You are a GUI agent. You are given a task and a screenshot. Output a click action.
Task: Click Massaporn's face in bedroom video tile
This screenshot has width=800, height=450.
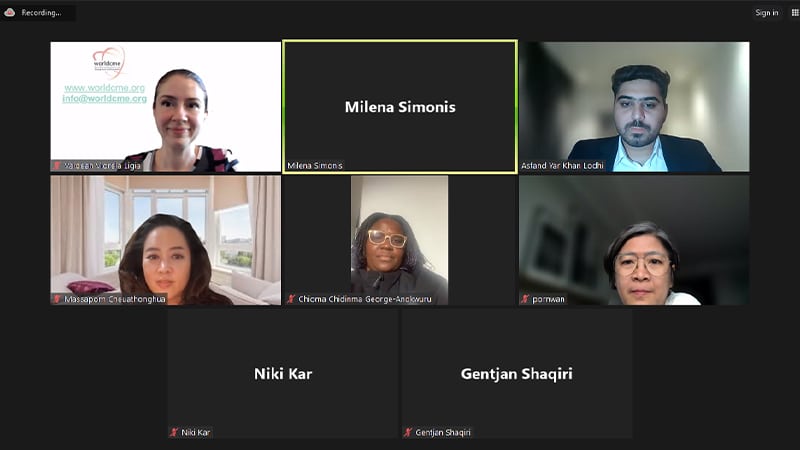(x=167, y=261)
